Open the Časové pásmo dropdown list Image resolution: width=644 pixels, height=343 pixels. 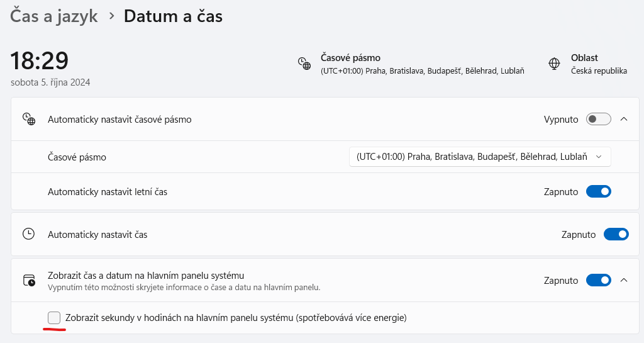pos(480,157)
